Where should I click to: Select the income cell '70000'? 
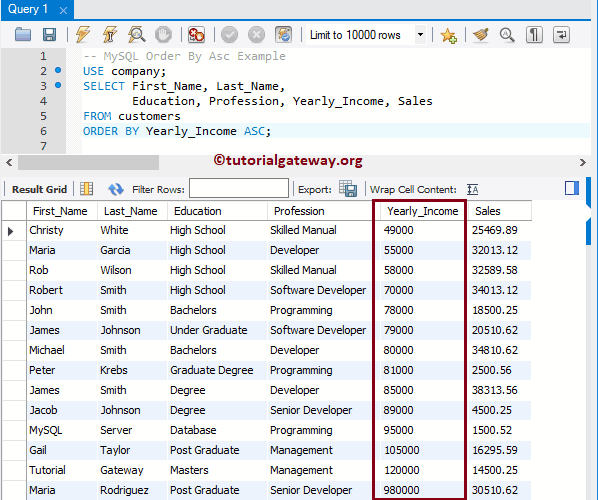[422, 290]
